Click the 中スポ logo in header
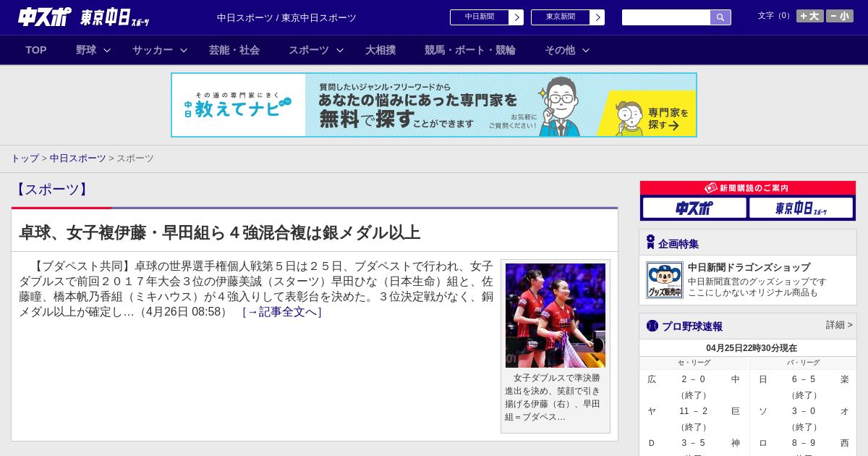The width and height of the screenshot is (868, 456). [x=45, y=17]
